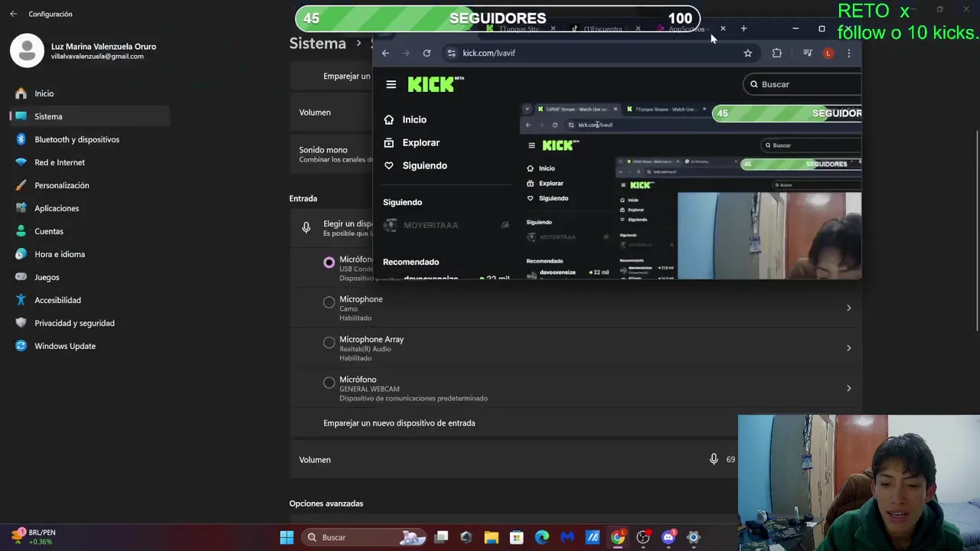Image resolution: width=980 pixels, height=551 pixels.
Task: Mute input with the Volumen microphone icon
Action: click(x=714, y=459)
